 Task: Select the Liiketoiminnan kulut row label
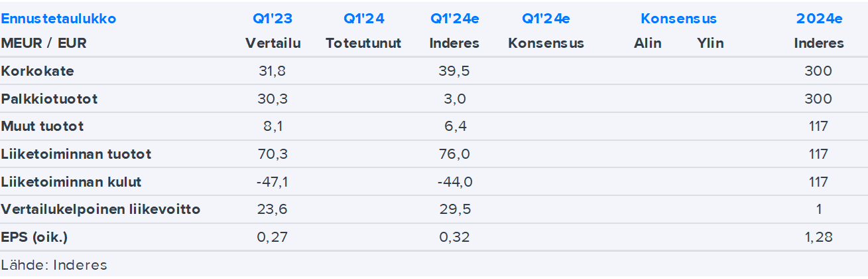(72, 182)
